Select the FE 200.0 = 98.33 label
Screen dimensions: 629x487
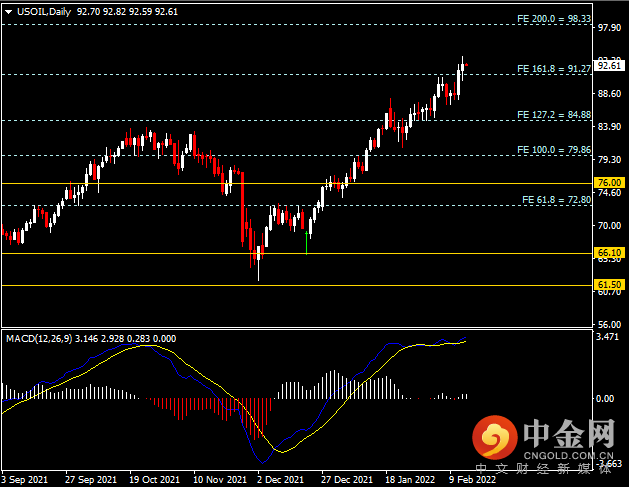tap(553, 19)
